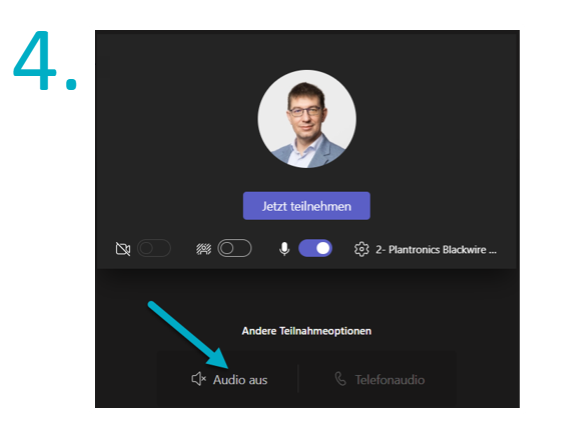The width and height of the screenshot is (561, 425).
Task: Toggle the camera switch on
Action: pos(154,248)
